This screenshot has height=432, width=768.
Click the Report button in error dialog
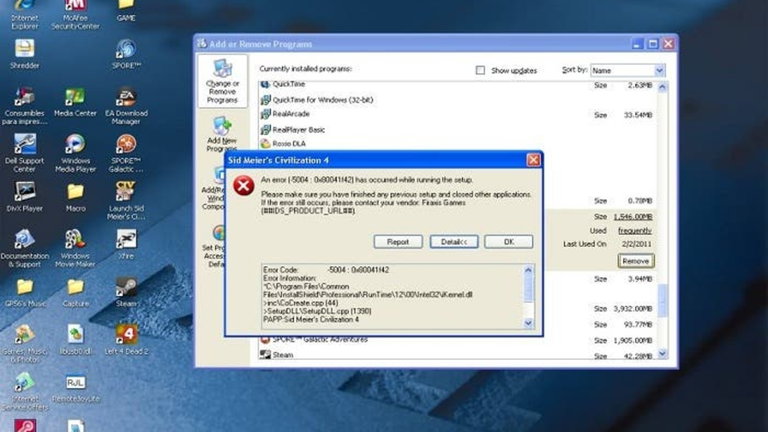[x=398, y=242]
